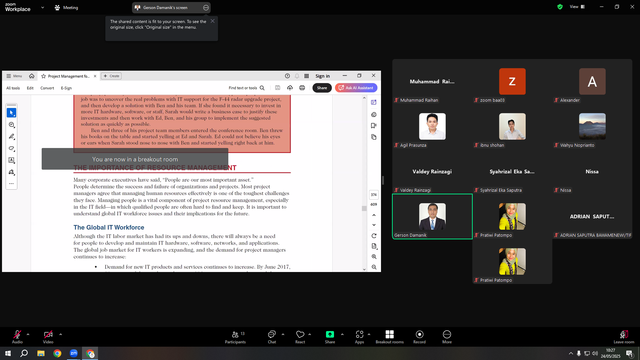Expand the arrow beside React
The width and height of the screenshot is (640, 360).
310,334
